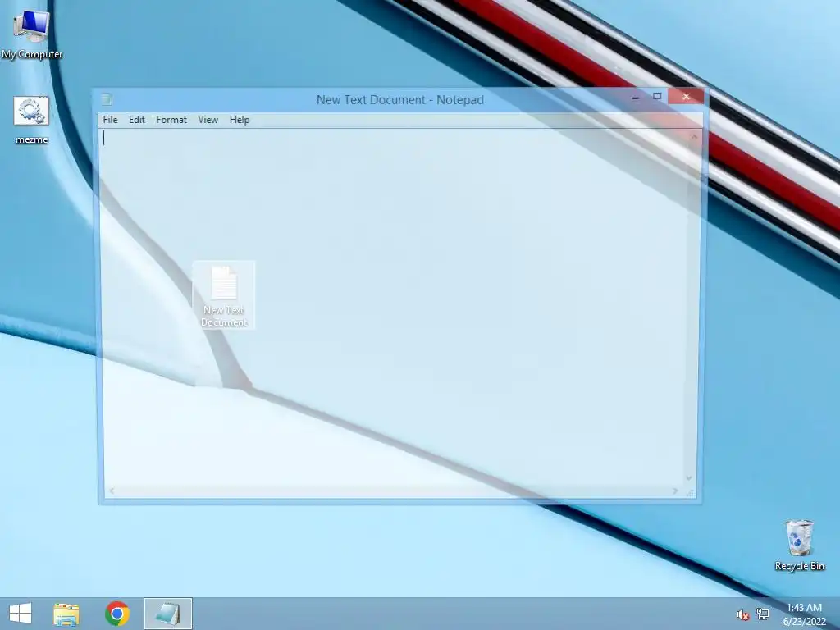Click the Notepad title bar system icon
840x630 pixels.
pos(107,99)
